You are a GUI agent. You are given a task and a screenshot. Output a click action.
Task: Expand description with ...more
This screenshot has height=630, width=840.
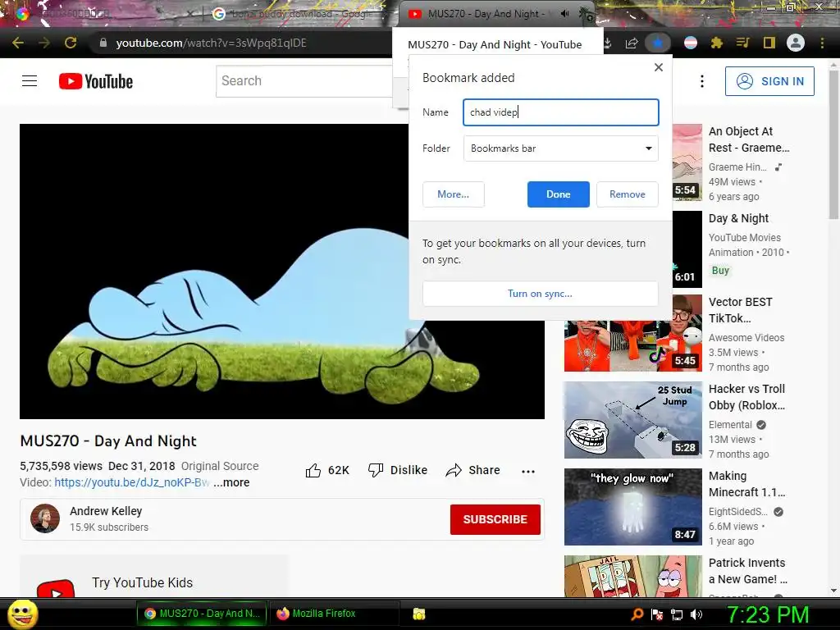[231, 482]
